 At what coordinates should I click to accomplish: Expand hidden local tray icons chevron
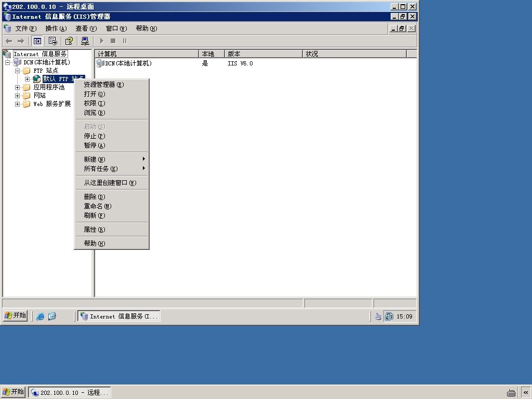(x=526, y=393)
